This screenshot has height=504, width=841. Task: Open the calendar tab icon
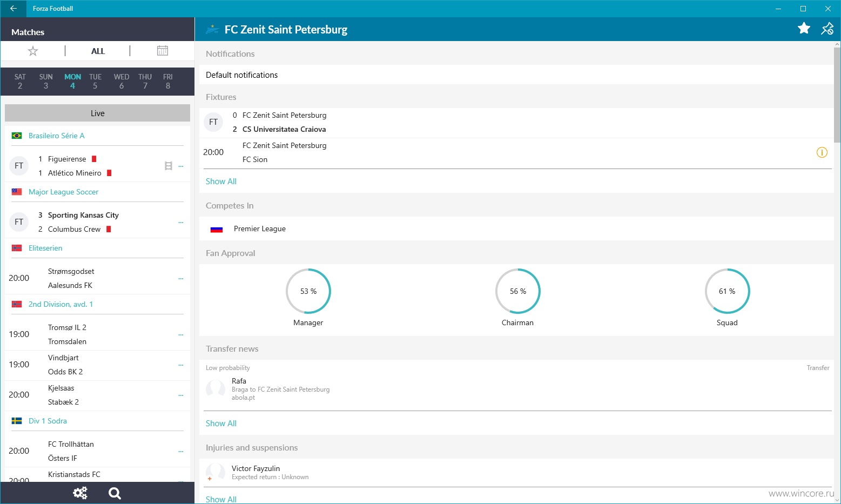pos(163,51)
